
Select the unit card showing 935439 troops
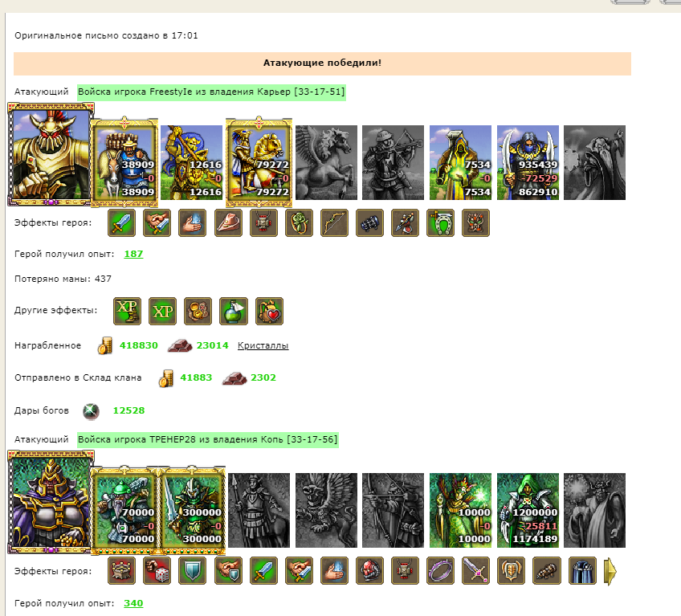tap(528, 163)
